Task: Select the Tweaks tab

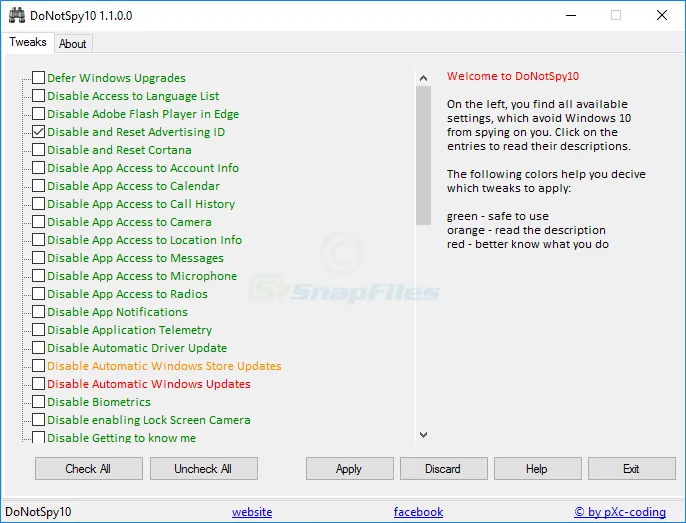Action: click(28, 42)
